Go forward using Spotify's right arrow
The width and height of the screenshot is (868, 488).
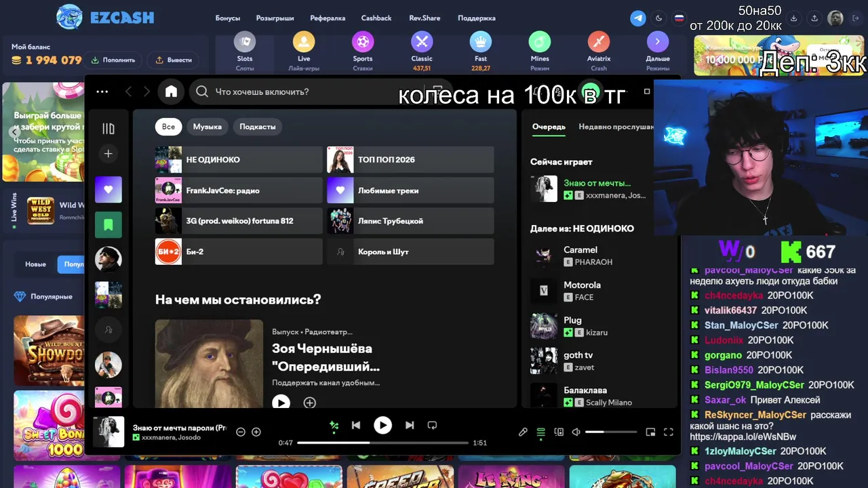tap(146, 91)
